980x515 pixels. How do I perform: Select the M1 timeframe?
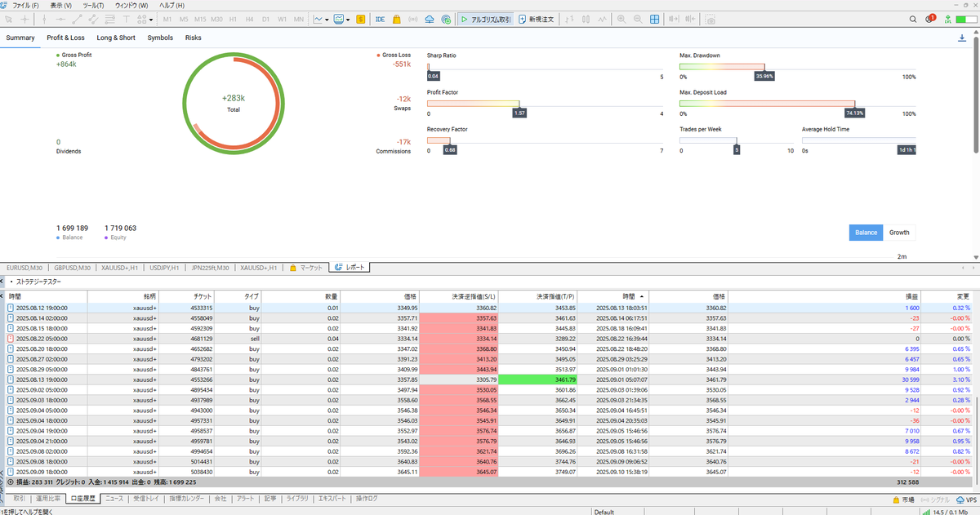coord(167,19)
